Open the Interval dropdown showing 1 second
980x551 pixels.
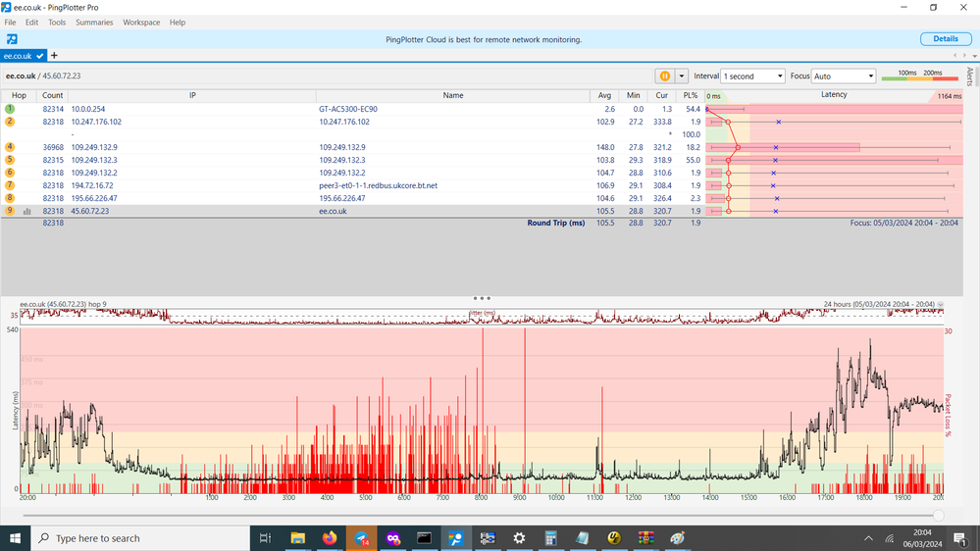tap(752, 76)
